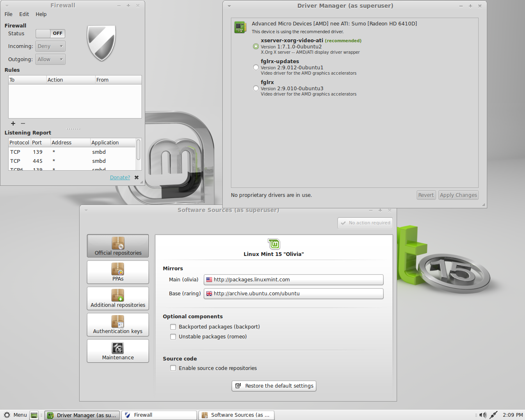Open Firewall window title-bar menu arrow
525x420 pixels.
[7, 6]
